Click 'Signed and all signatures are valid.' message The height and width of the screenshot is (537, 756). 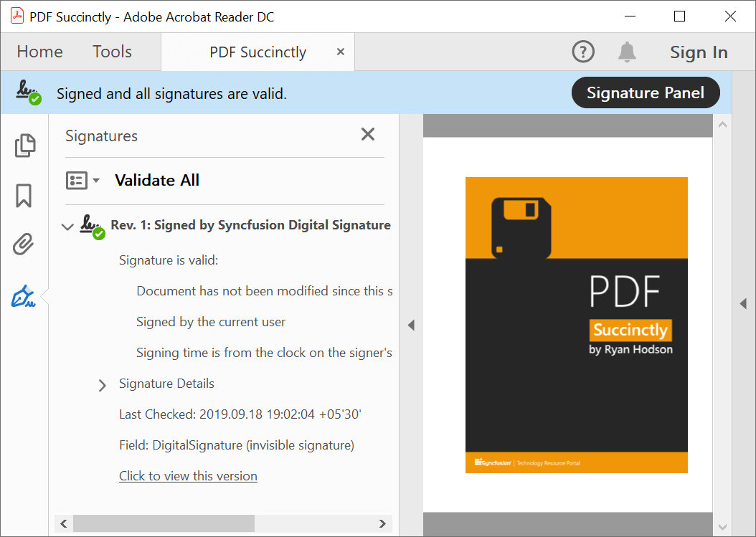(x=171, y=93)
